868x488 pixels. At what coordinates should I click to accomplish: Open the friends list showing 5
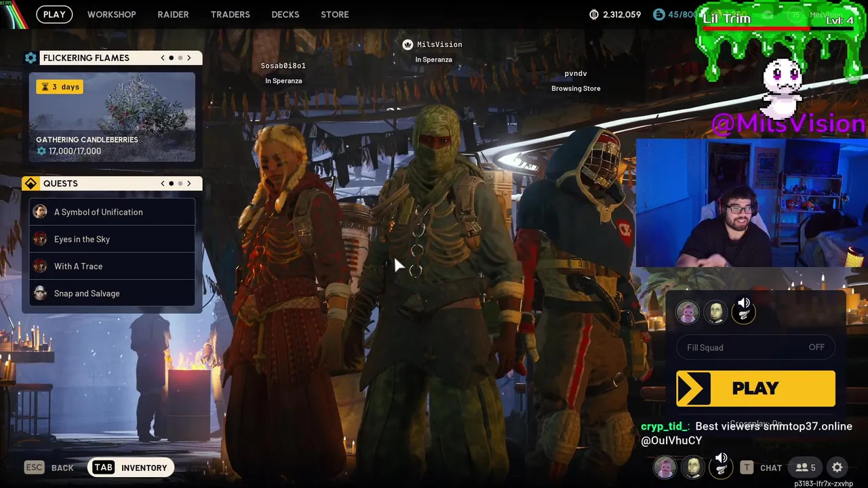pyautogui.click(x=806, y=467)
